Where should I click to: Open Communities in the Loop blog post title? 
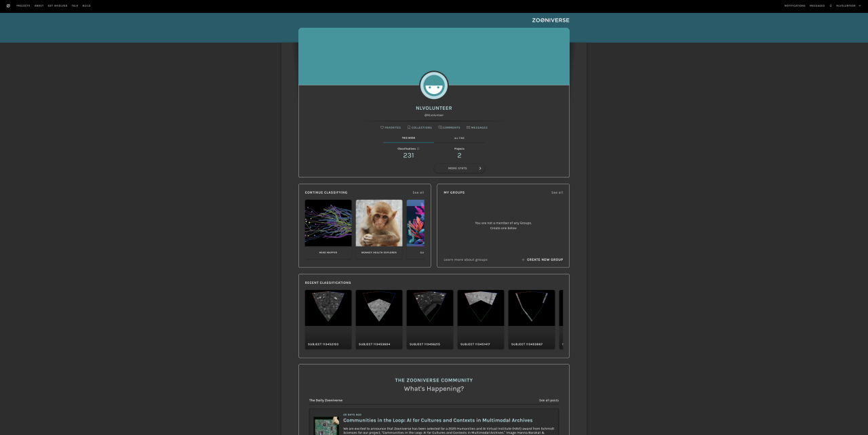click(437, 420)
